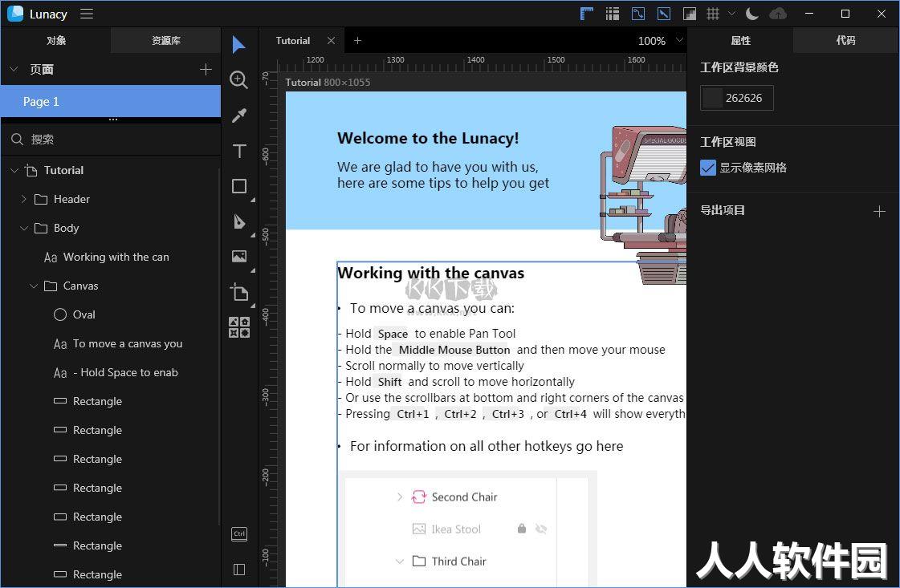Add an export item with plus
Image resolution: width=900 pixels, height=588 pixels.
click(x=879, y=212)
